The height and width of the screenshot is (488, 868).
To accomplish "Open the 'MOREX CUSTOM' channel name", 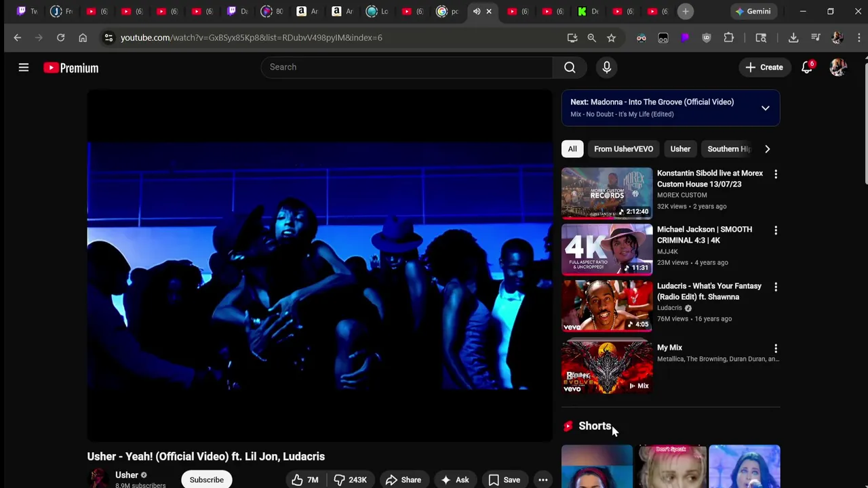I will [682, 195].
